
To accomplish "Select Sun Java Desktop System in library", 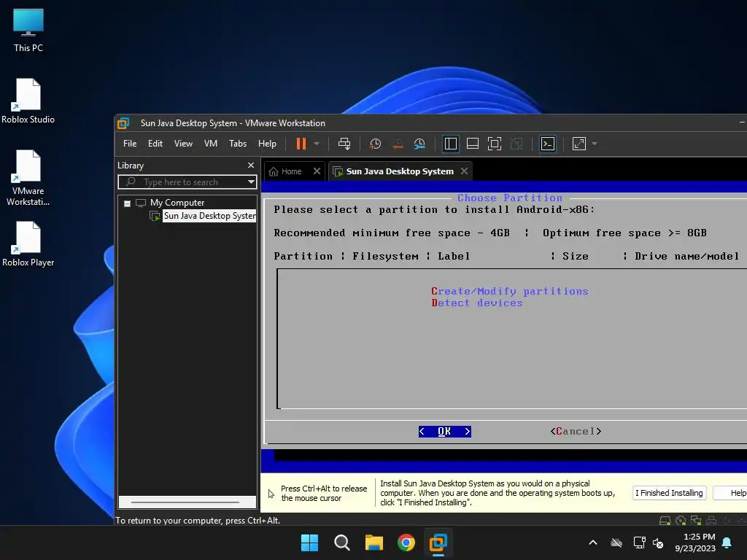I will click(209, 216).
